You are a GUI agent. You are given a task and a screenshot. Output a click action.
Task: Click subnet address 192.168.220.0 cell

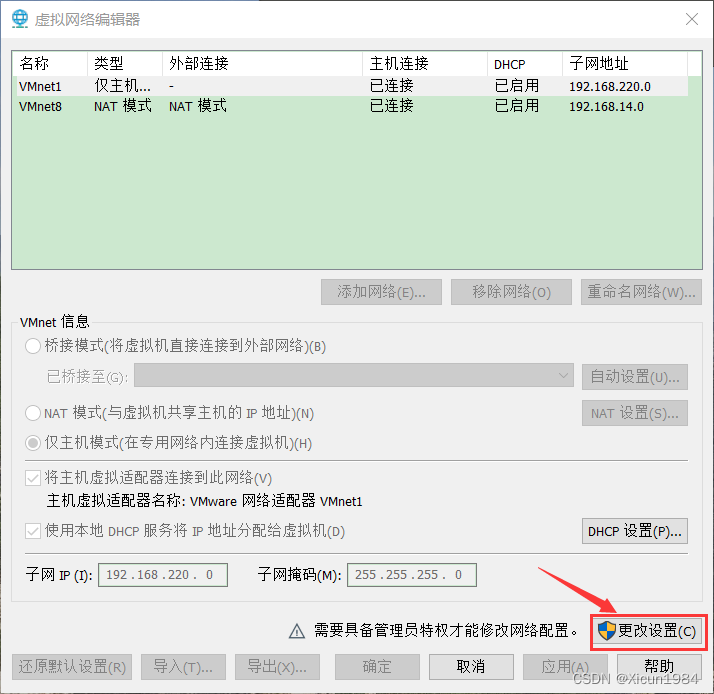pyautogui.click(x=610, y=87)
